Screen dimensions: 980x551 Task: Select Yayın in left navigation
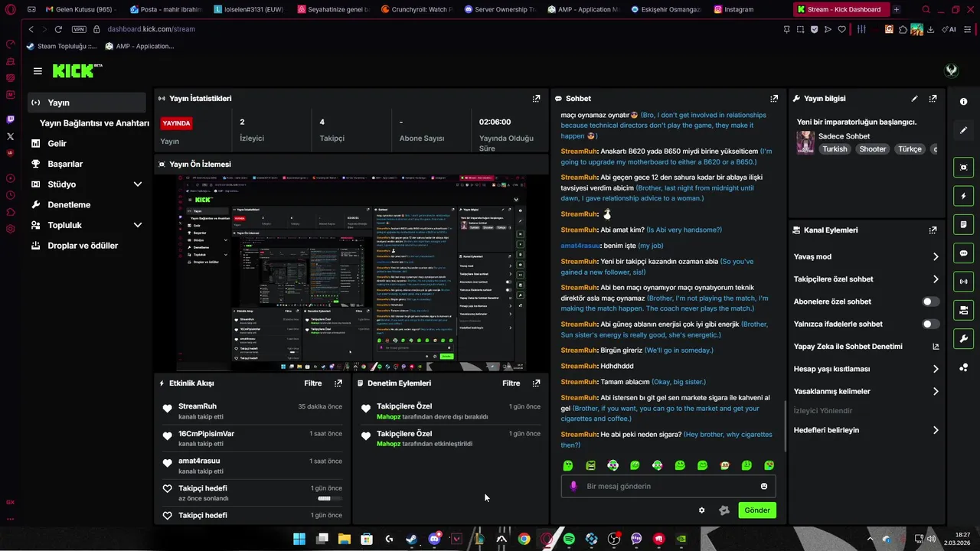click(86, 103)
